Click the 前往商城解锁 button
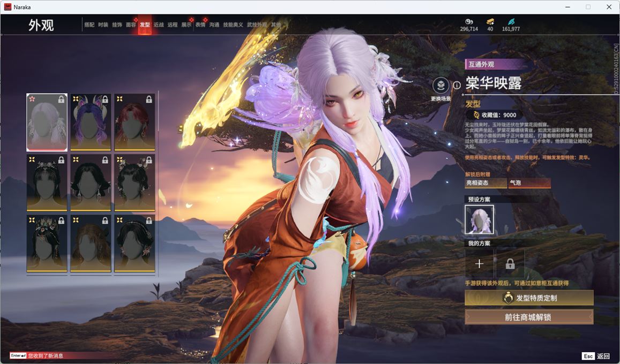Screen dimensions: 620x364 [x=529, y=317]
